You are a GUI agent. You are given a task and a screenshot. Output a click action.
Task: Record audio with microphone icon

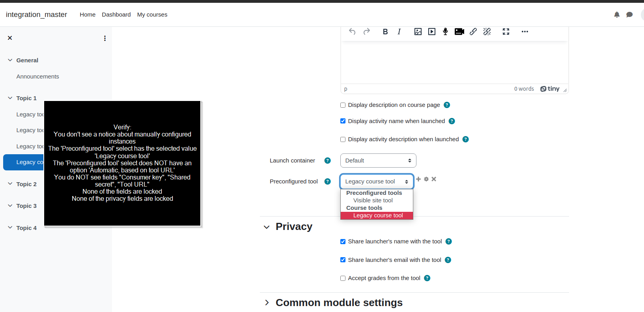tap(445, 32)
